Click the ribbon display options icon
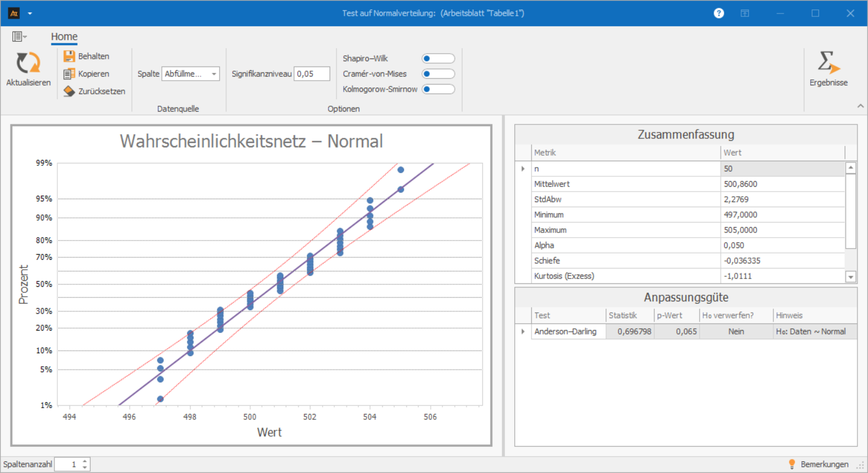Screen dimensions: 868x473 (x=745, y=13)
